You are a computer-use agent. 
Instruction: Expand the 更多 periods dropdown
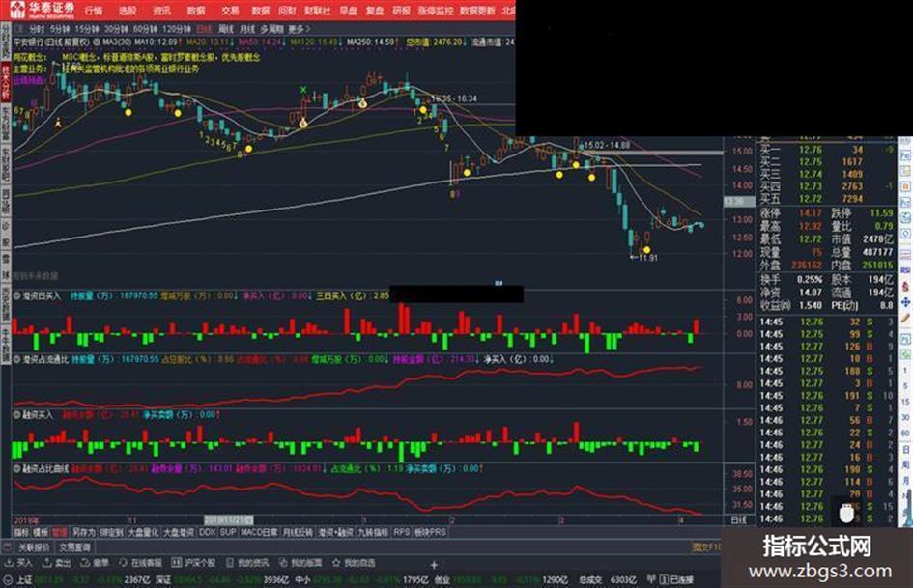point(299,29)
